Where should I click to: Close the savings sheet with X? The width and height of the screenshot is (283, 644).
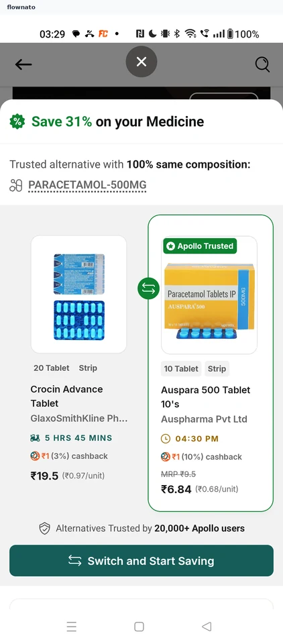(x=141, y=62)
